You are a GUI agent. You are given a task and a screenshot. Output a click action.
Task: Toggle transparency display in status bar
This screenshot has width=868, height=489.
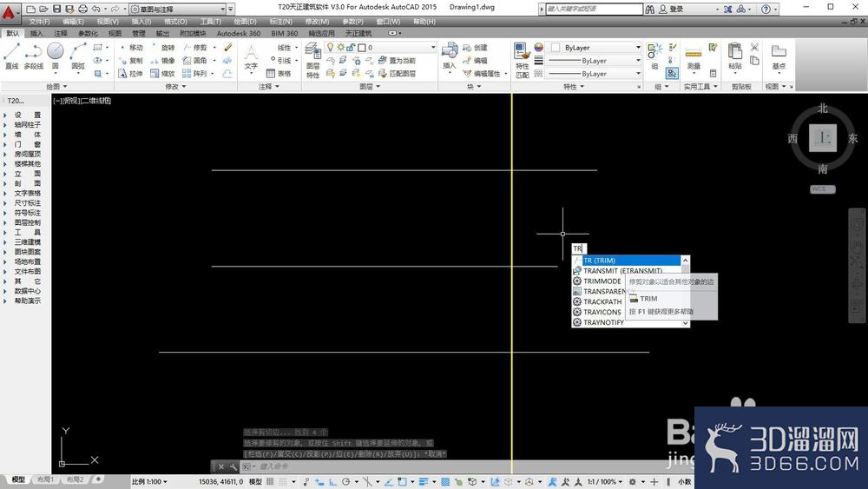click(445, 482)
